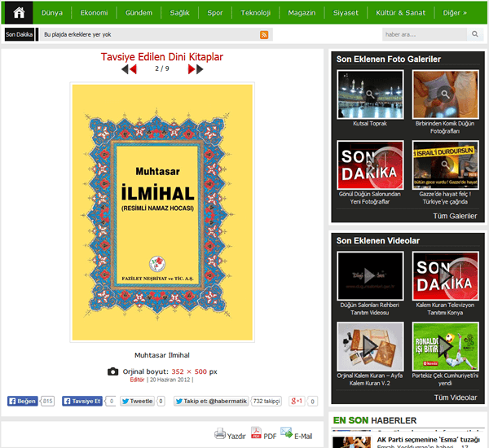The image size is (489, 448).
Task: Go to next image with red right arrow
Action: coord(192,69)
